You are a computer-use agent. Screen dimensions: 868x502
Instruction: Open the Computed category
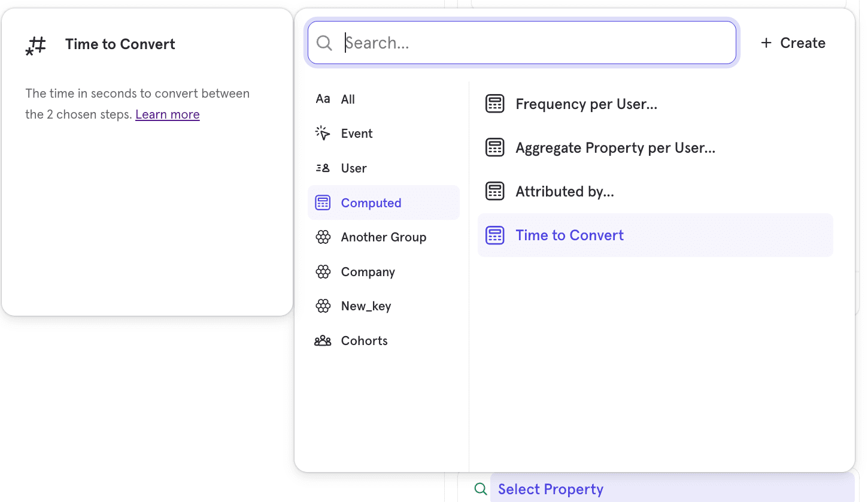(371, 203)
